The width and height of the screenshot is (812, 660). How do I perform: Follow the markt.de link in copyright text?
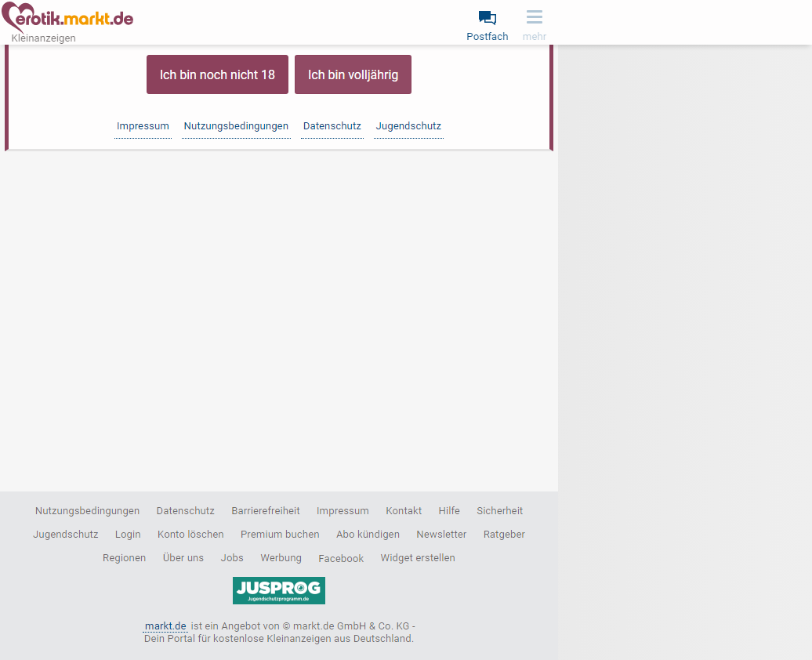[165, 626]
